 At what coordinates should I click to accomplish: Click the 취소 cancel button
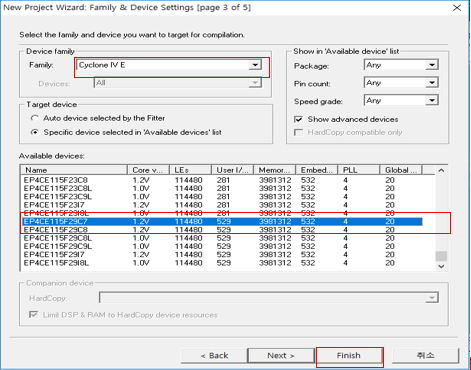point(425,356)
